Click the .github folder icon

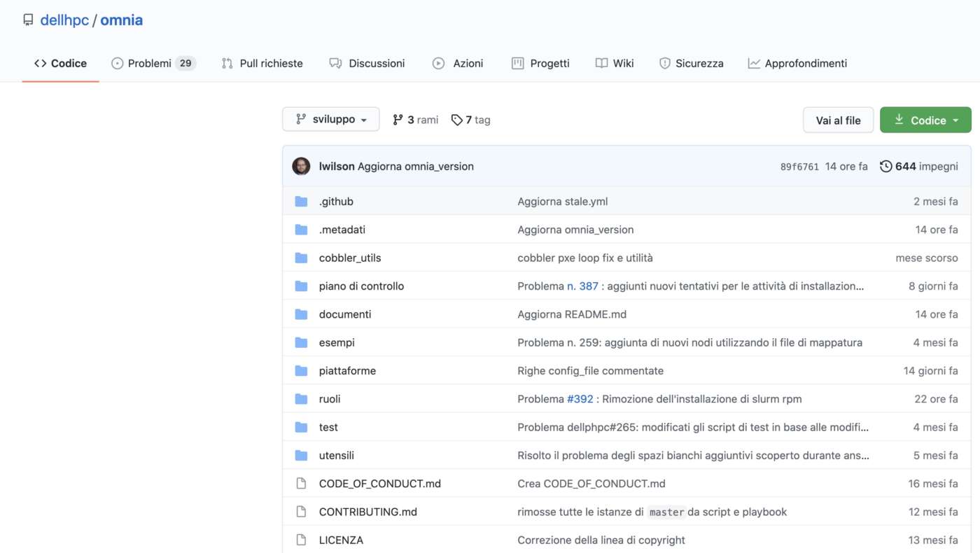[301, 202]
